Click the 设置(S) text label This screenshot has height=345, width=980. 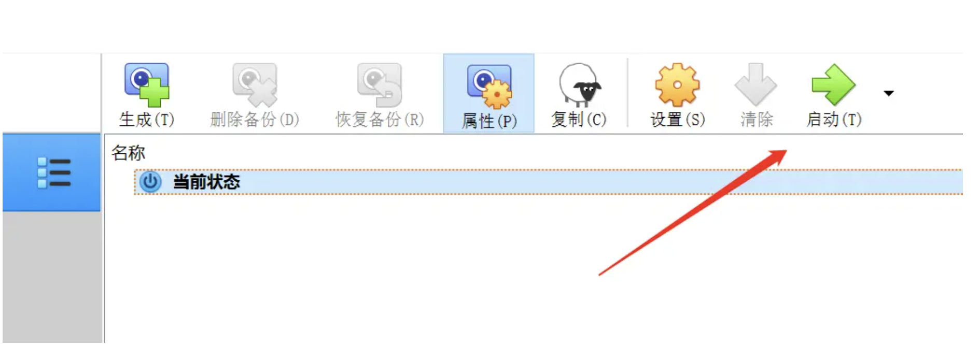[678, 120]
